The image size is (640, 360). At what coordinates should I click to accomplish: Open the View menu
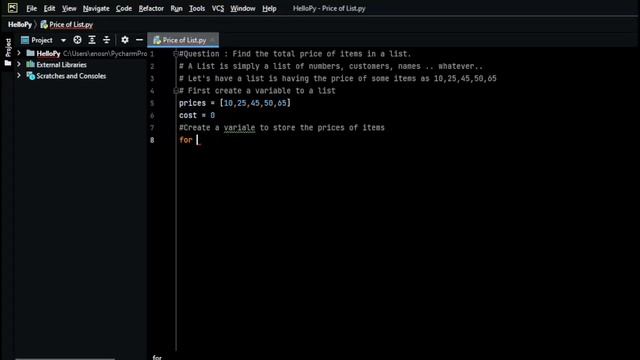coord(69,9)
